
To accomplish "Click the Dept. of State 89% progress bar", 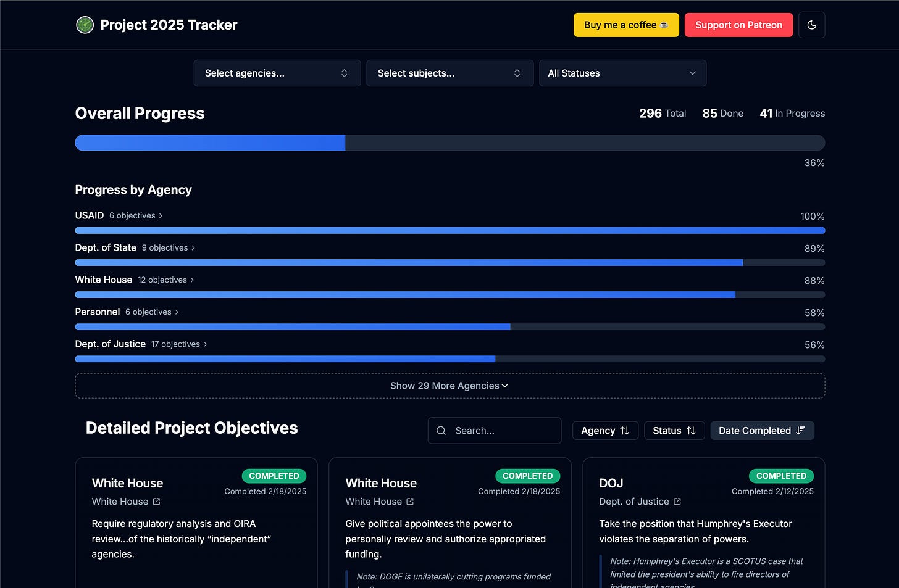I will point(450,263).
